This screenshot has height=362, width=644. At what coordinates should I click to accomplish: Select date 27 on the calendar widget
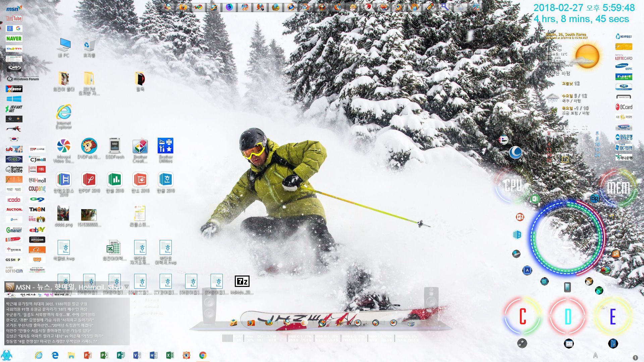click(566, 160)
